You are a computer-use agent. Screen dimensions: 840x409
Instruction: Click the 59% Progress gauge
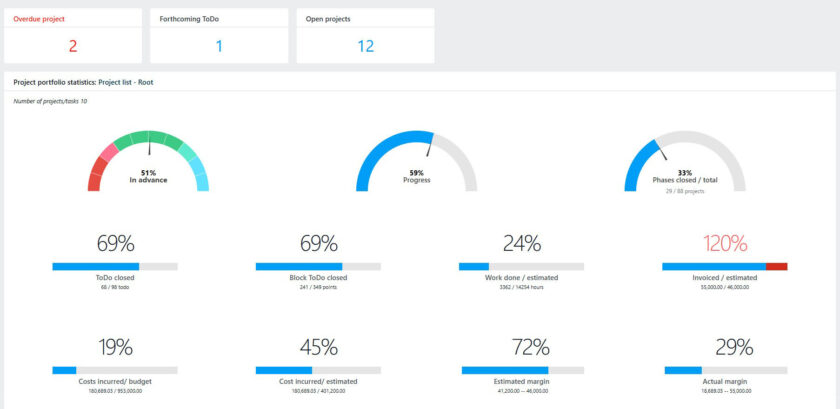click(x=416, y=161)
